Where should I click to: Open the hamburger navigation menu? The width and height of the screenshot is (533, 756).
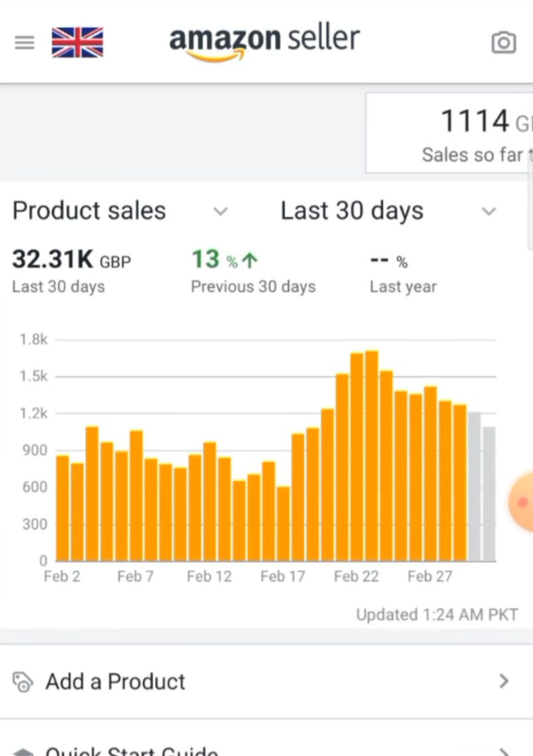point(24,43)
